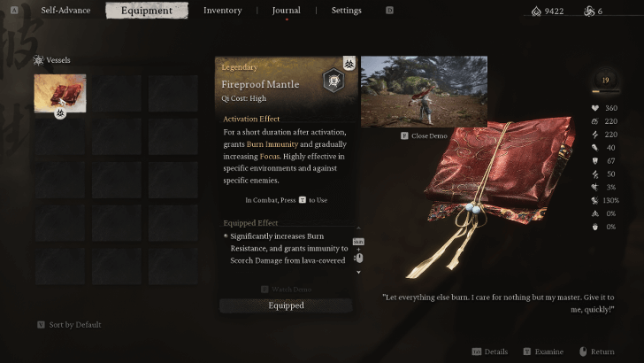Click the Equipped button

click(286, 305)
